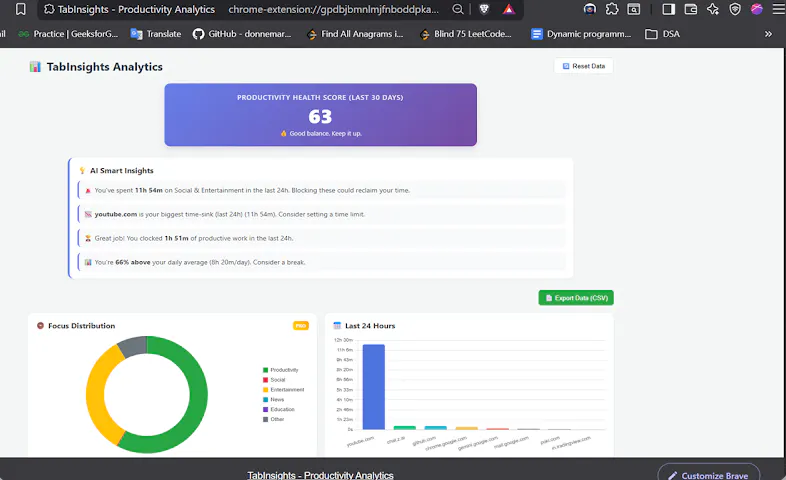Toggle the Entertainment legend item
786x480 pixels.
284,390
